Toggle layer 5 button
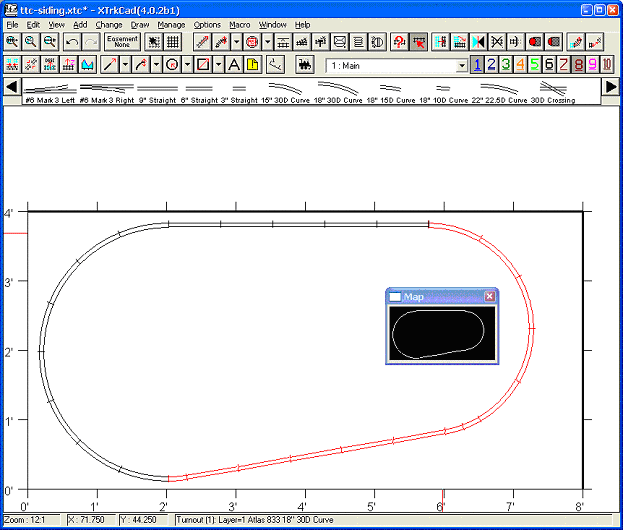623x530 pixels. [535, 65]
